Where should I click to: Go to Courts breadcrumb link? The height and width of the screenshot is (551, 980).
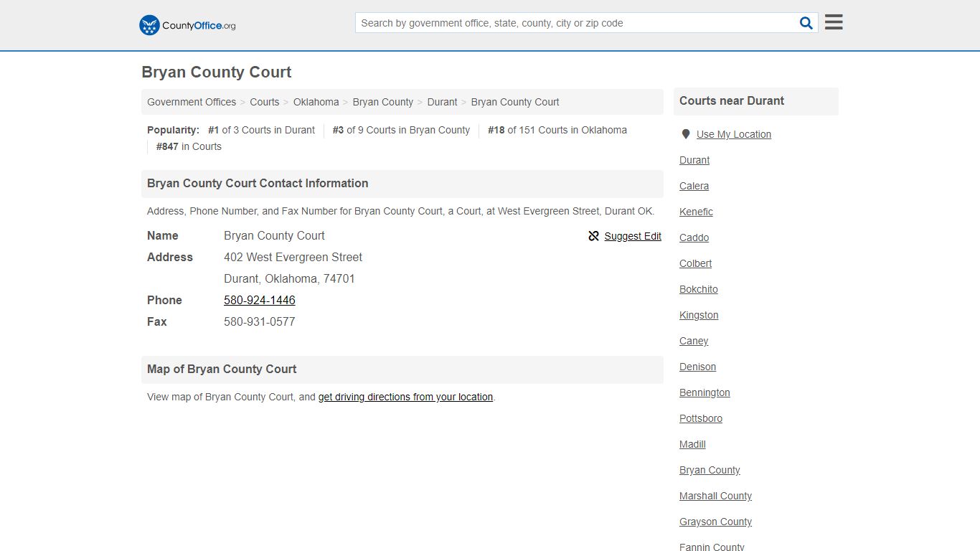(265, 102)
